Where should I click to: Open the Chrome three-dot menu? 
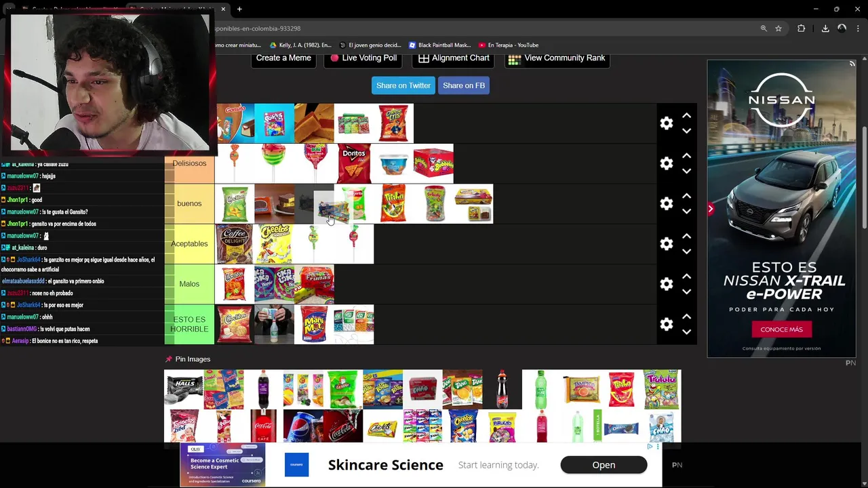click(859, 28)
